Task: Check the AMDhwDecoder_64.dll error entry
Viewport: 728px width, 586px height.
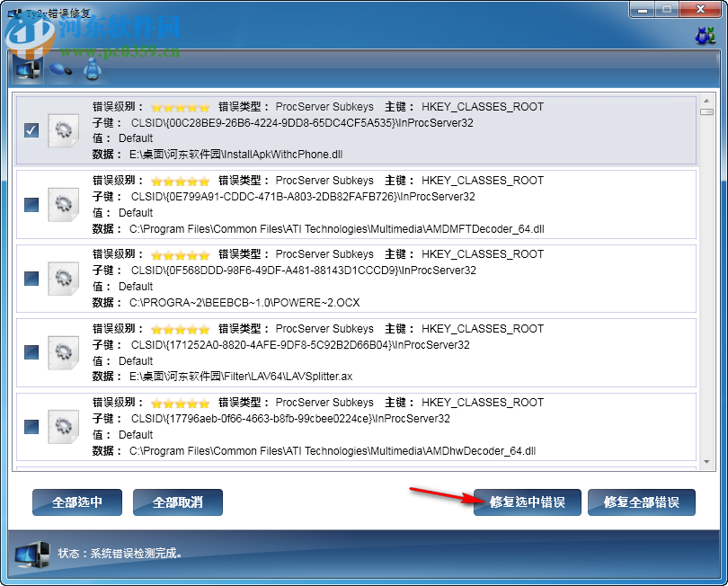Action: pyautogui.click(x=31, y=426)
